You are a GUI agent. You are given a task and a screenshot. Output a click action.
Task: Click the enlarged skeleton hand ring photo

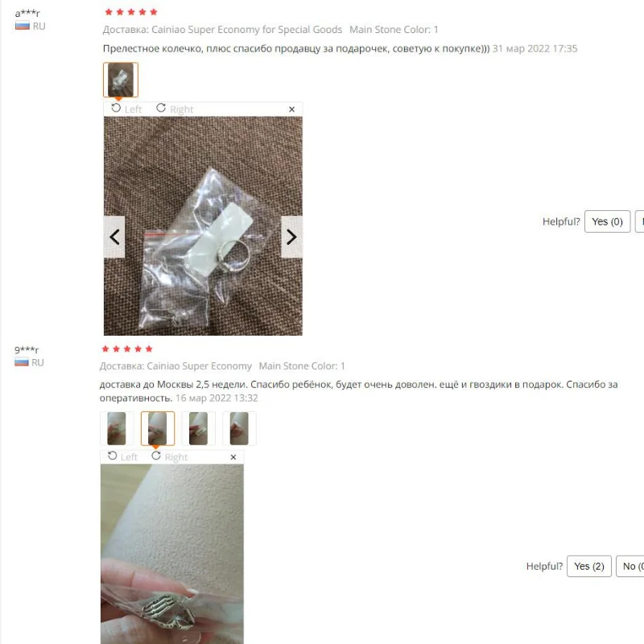tap(172, 554)
